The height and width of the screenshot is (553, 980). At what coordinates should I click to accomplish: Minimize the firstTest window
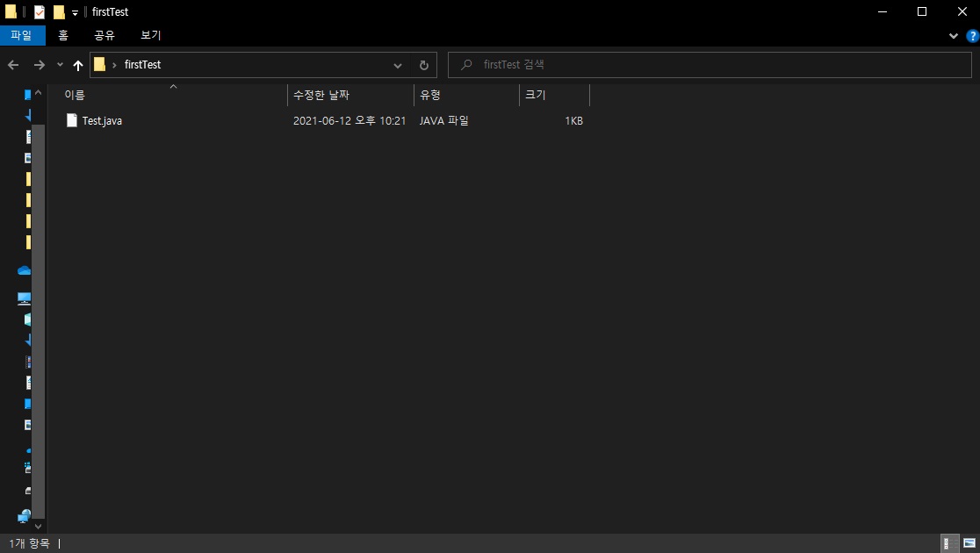point(883,12)
